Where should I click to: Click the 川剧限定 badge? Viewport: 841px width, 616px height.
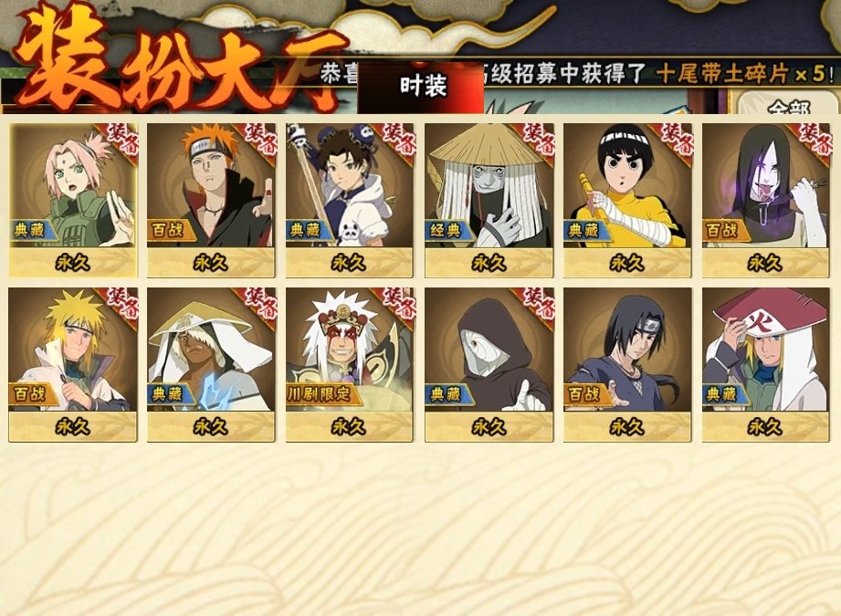tap(321, 394)
